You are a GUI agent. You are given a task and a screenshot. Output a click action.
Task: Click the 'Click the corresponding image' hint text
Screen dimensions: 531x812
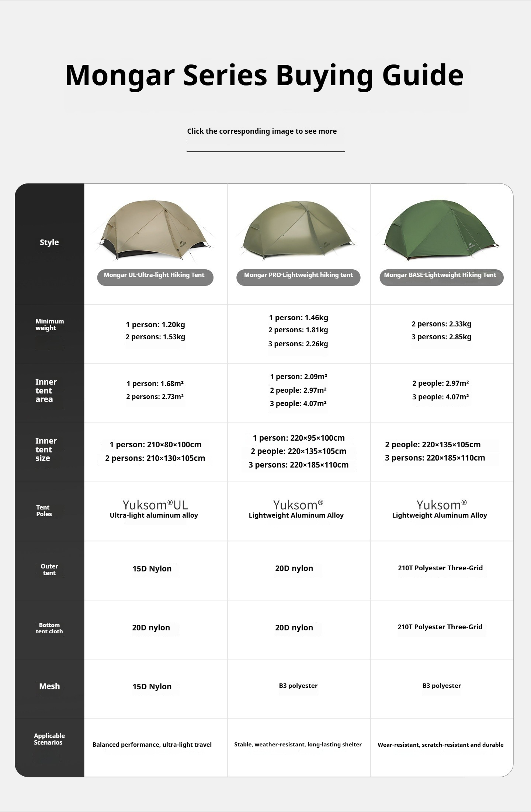click(262, 131)
